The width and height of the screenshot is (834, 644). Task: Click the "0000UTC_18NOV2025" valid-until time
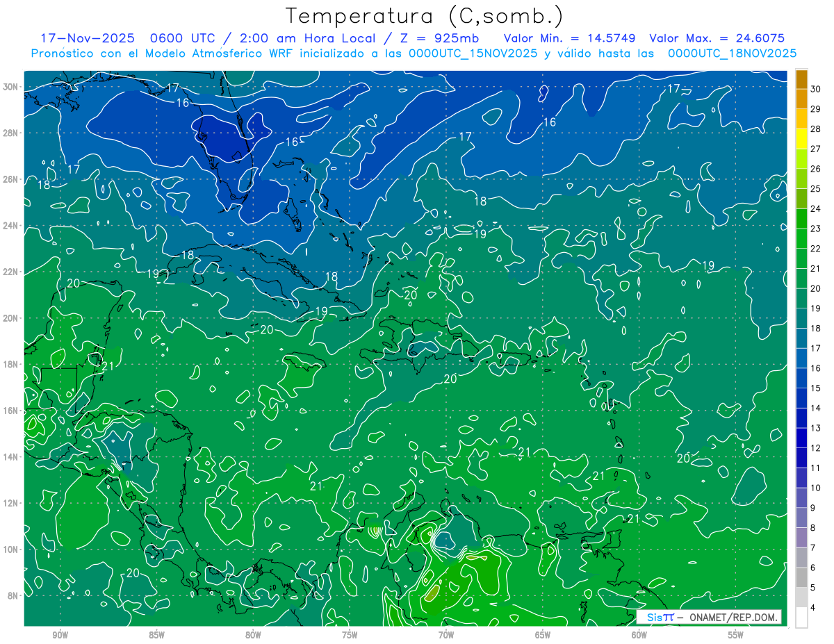(x=732, y=53)
